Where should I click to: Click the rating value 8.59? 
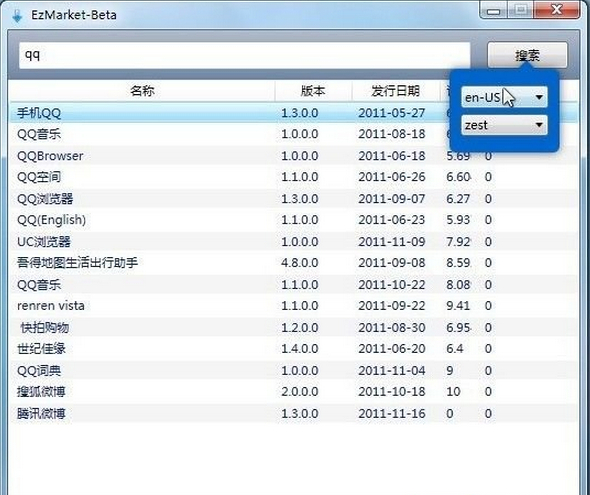pyautogui.click(x=458, y=263)
